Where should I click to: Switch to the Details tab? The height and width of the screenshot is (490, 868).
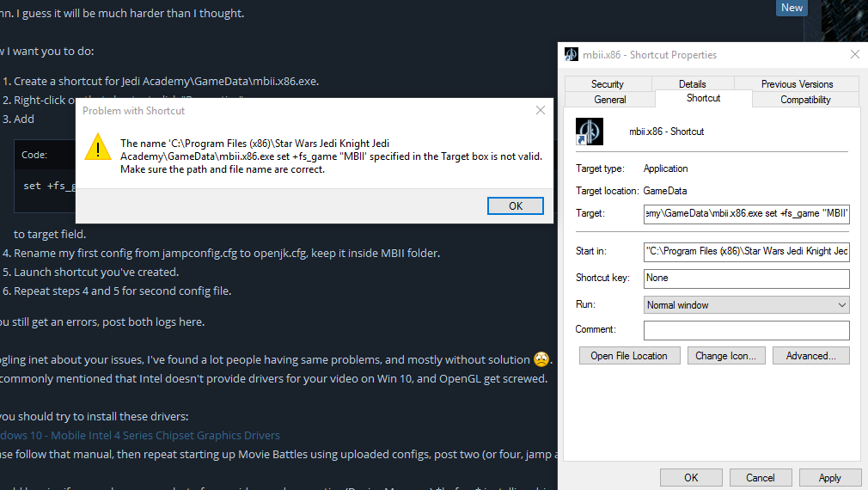pyautogui.click(x=692, y=84)
